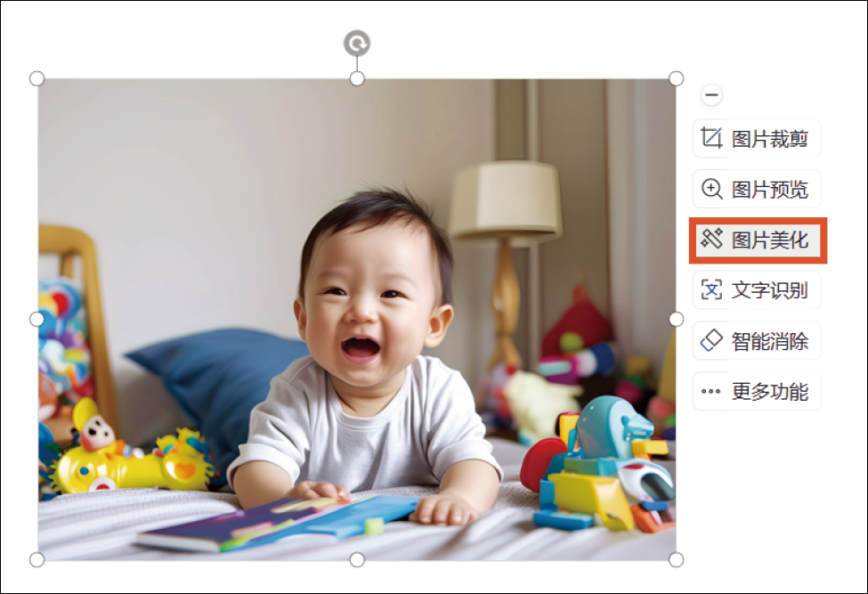Open 更多功能 via the three-dots icon
Image resolution: width=868 pixels, height=594 pixels.
pos(711,391)
